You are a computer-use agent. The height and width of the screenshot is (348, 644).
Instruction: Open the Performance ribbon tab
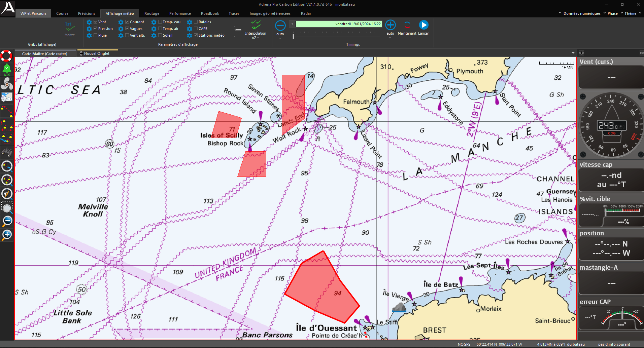click(x=180, y=13)
